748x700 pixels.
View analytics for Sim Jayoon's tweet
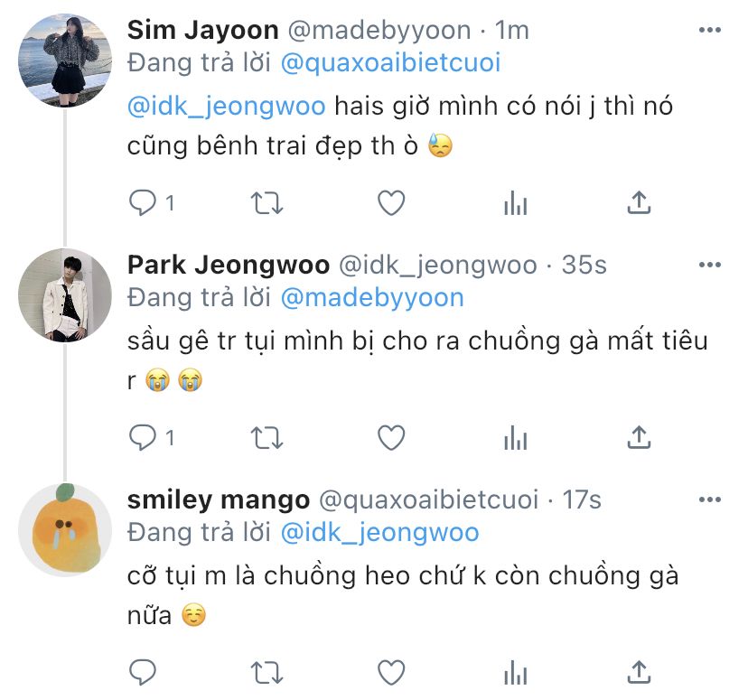pos(515,204)
